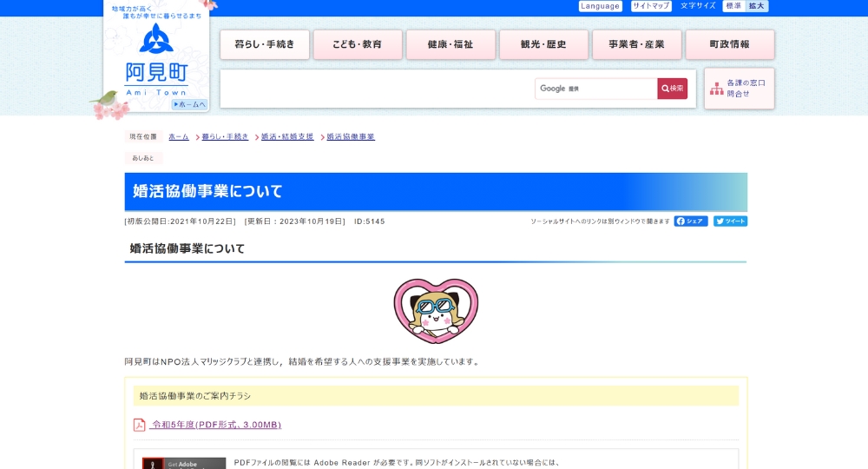
Task: Tweet the page with Twitter ツイート button
Action: [730, 221]
